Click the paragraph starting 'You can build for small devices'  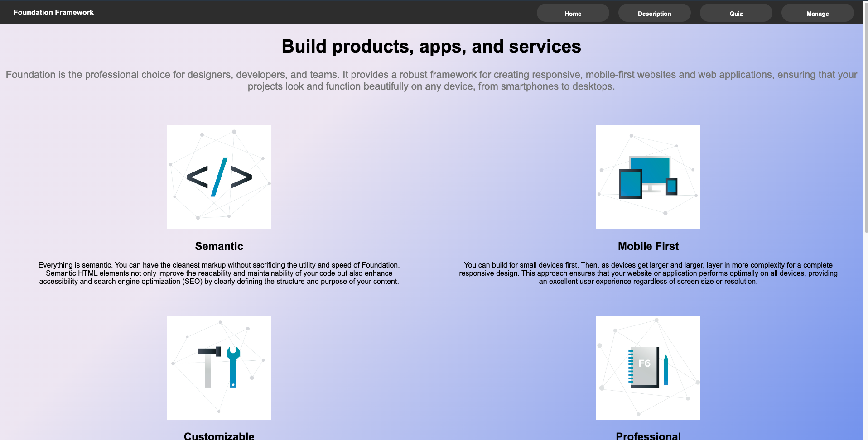(x=648, y=273)
